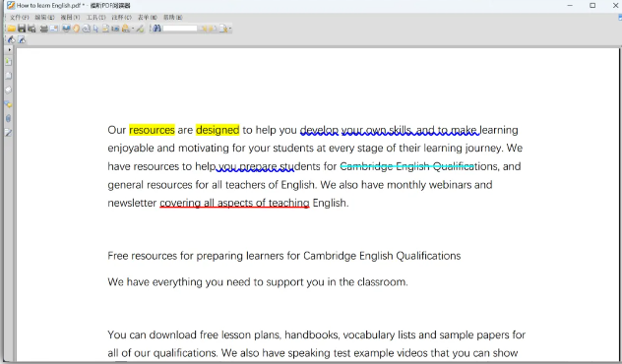
Task: Open the Bookmarks panel in sidebar
Action: pyautogui.click(x=8, y=62)
